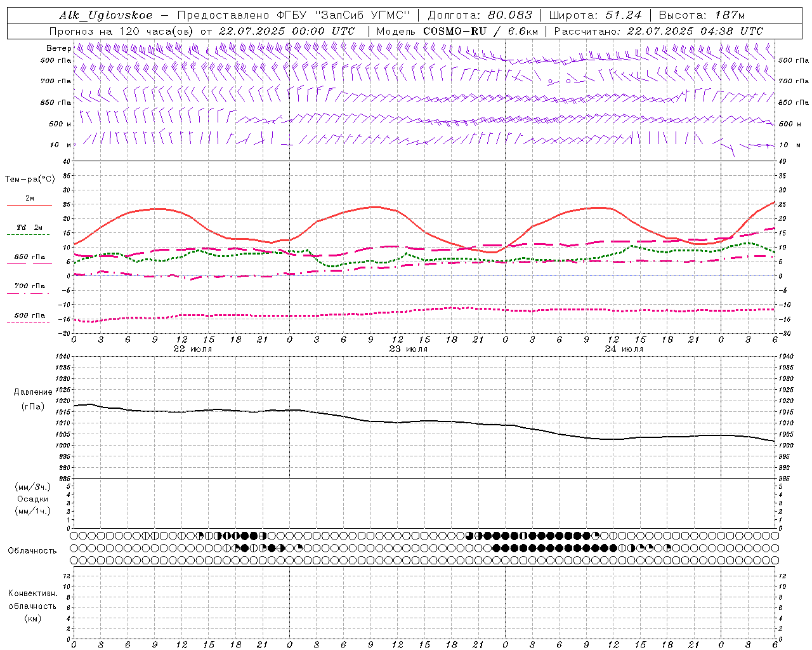Select the 'Прогноз на 120 часа(ов)' text
The height and width of the screenshot is (650, 812).
coord(122,31)
